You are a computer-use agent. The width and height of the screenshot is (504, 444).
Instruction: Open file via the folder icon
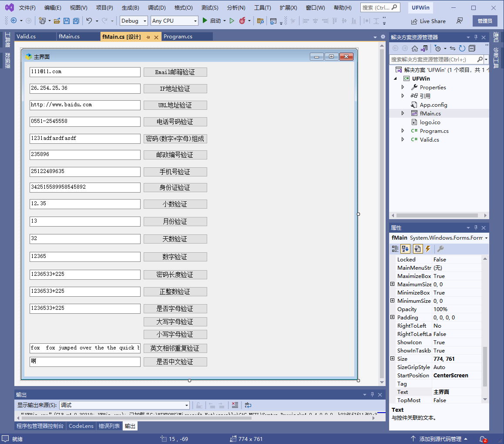(x=57, y=20)
